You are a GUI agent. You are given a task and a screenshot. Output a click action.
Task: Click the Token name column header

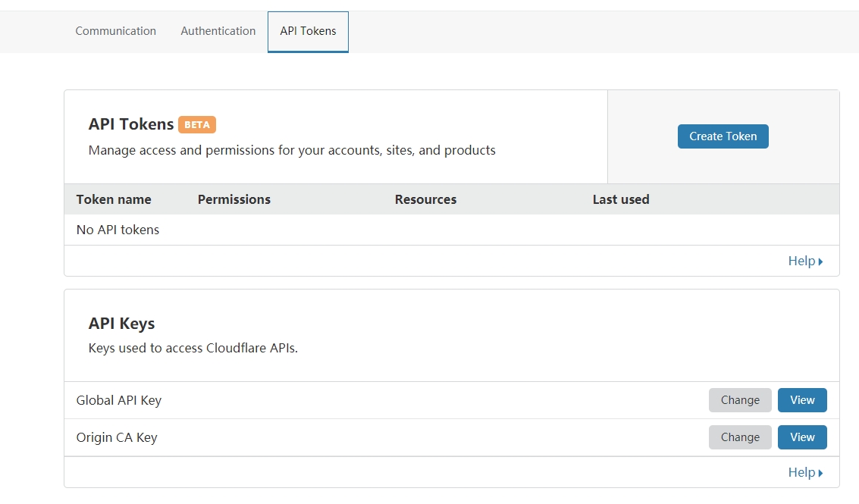coord(114,199)
